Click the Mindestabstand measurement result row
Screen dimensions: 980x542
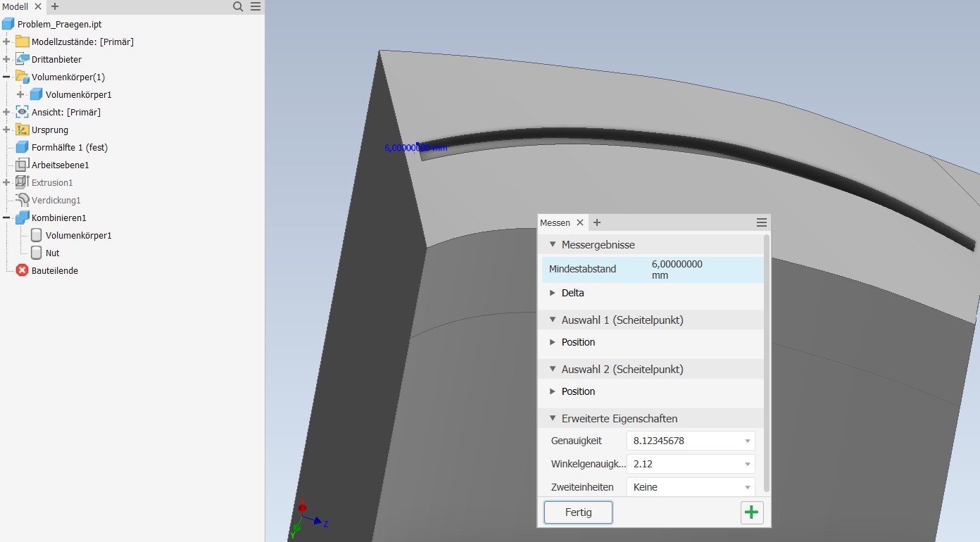[x=652, y=270]
